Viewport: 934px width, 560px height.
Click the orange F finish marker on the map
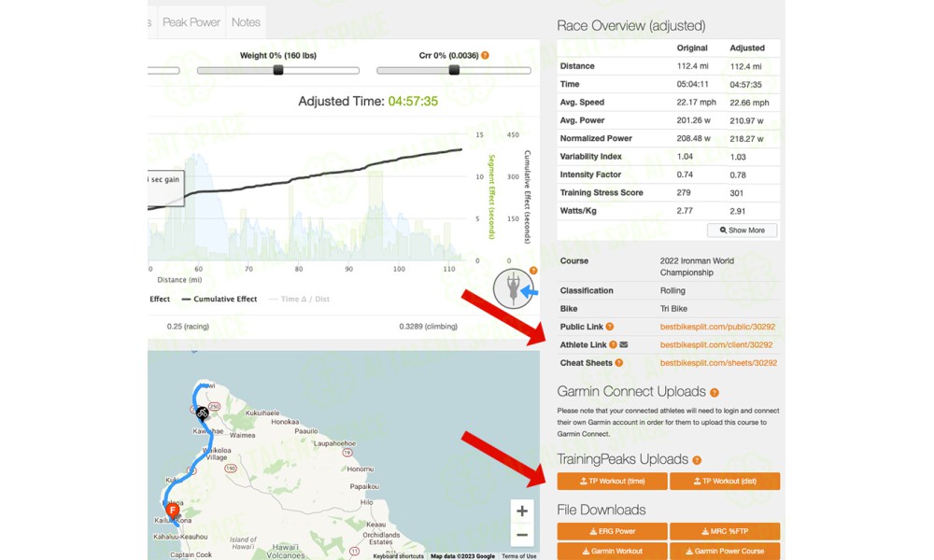(x=173, y=511)
